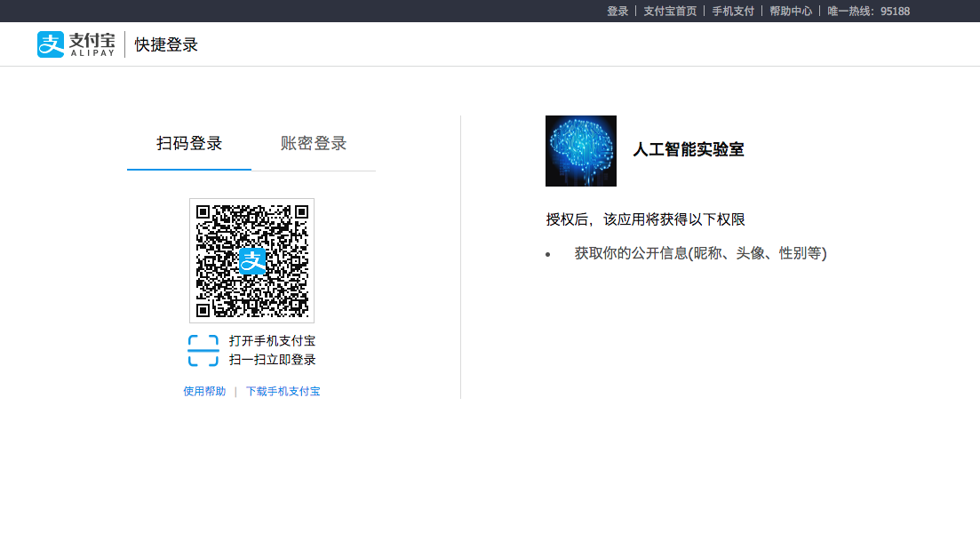
Task: Switch to the 账密登录 tab
Action: [313, 143]
